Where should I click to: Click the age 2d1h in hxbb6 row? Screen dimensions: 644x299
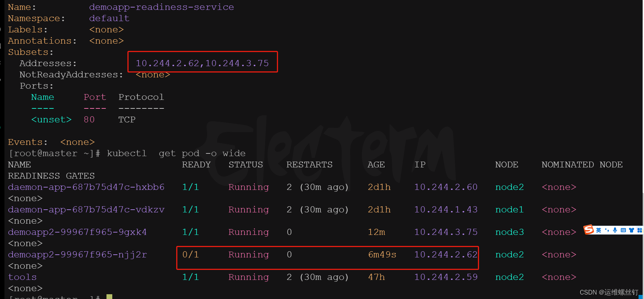tap(379, 187)
